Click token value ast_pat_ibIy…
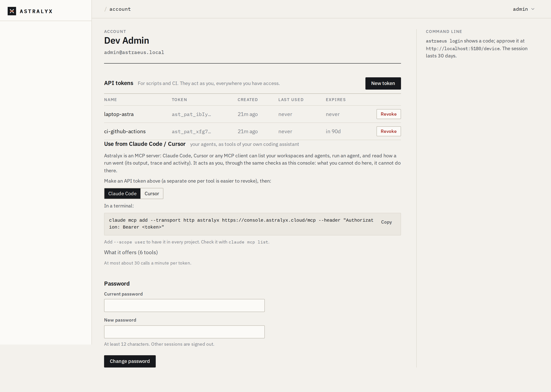Viewport: 551px width, 392px height. pyautogui.click(x=191, y=114)
